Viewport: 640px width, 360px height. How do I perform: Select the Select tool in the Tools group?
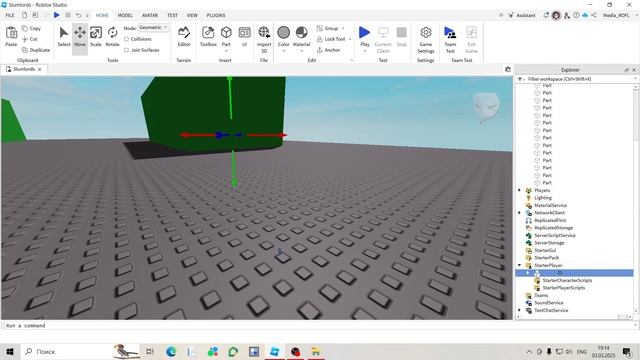[x=64, y=37]
